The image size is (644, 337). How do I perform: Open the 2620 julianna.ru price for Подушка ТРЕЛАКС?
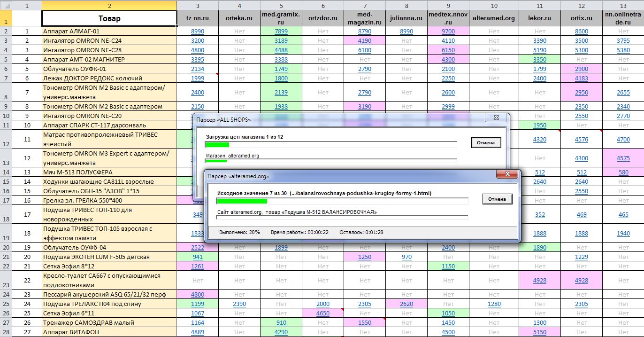406,304
